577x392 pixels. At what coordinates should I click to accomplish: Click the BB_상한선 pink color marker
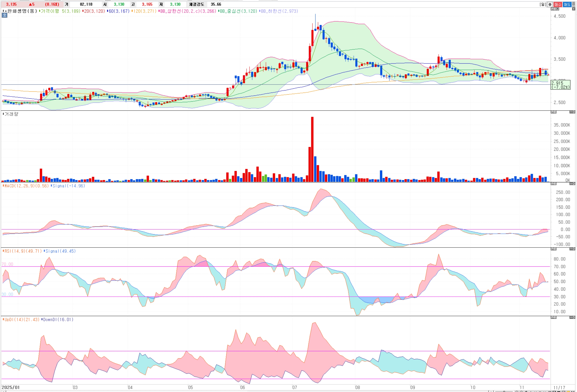(x=159, y=11)
